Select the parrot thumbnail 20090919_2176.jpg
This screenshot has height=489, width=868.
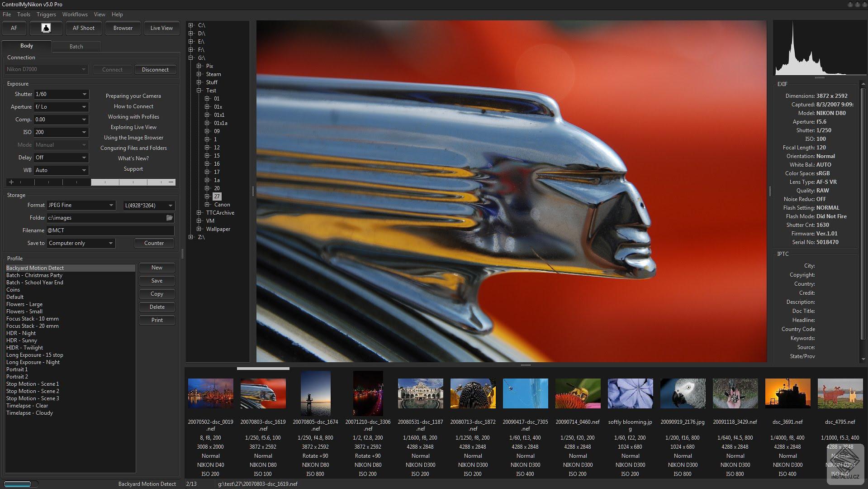(683, 394)
